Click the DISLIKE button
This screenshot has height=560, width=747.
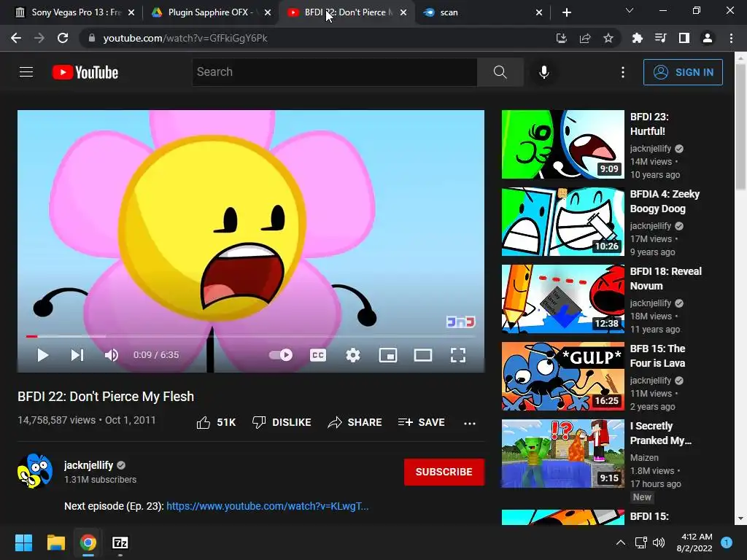tap(282, 422)
